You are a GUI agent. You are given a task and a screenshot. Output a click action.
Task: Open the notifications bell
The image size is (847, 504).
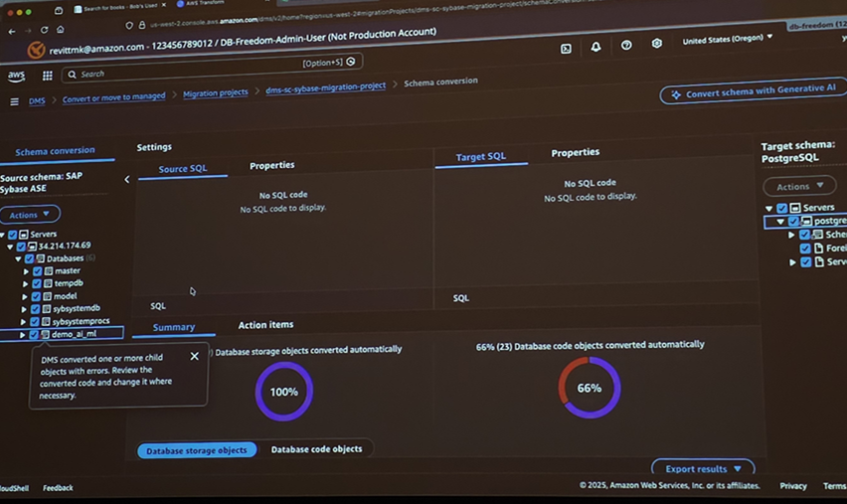coord(595,47)
